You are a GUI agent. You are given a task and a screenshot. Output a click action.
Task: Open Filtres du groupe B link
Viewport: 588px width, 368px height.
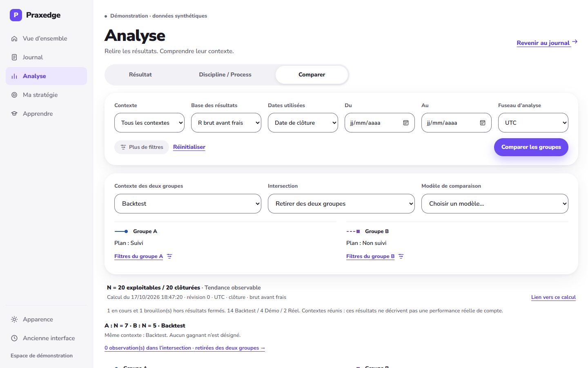[370, 256]
